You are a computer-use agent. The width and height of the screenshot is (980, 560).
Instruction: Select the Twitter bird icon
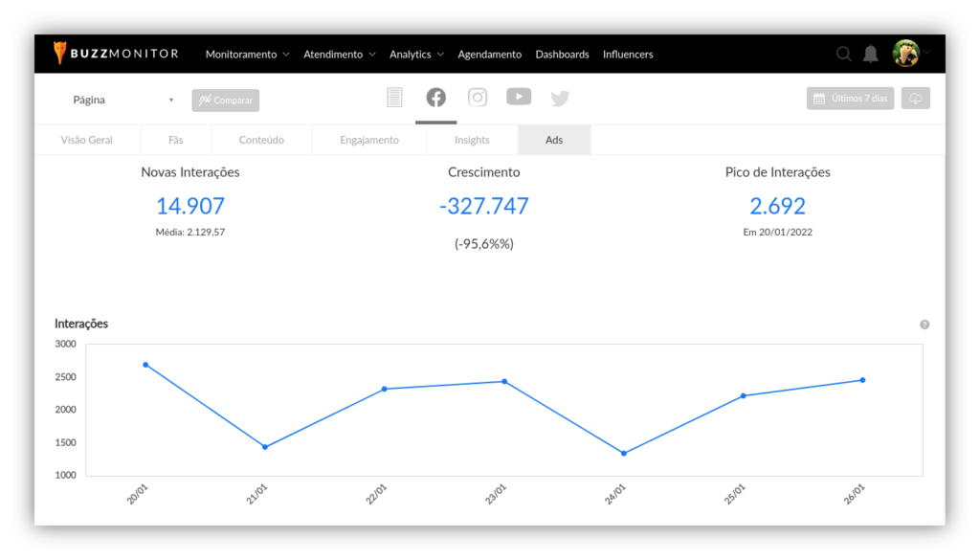click(560, 98)
